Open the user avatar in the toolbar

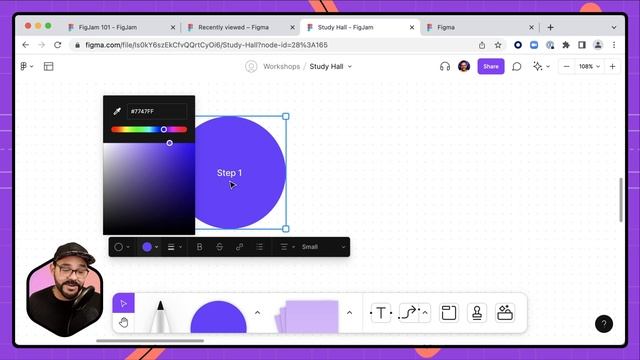click(464, 66)
